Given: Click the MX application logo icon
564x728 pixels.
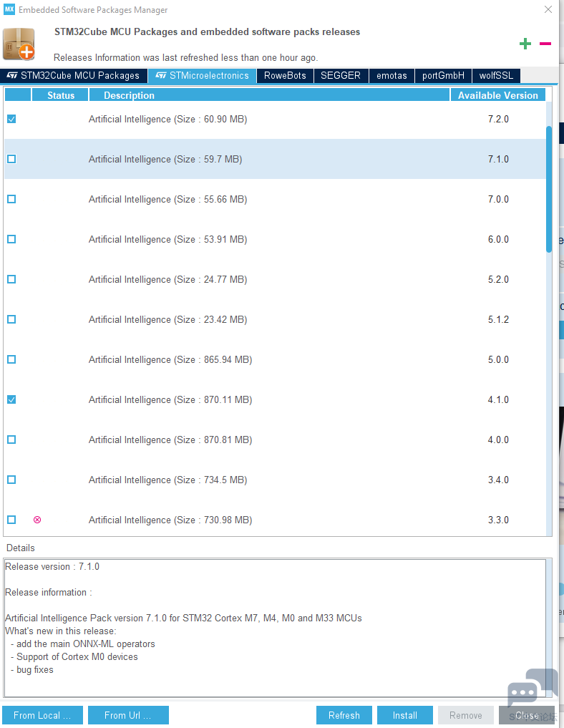Looking at the screenshot, I should coord(9,9).
